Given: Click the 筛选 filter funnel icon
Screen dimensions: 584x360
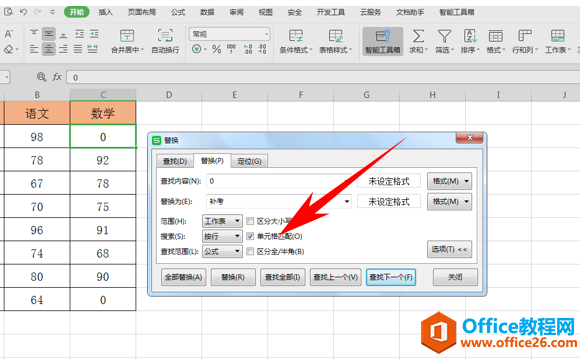Looking at the screenshot, I should [x=444, y=36].
